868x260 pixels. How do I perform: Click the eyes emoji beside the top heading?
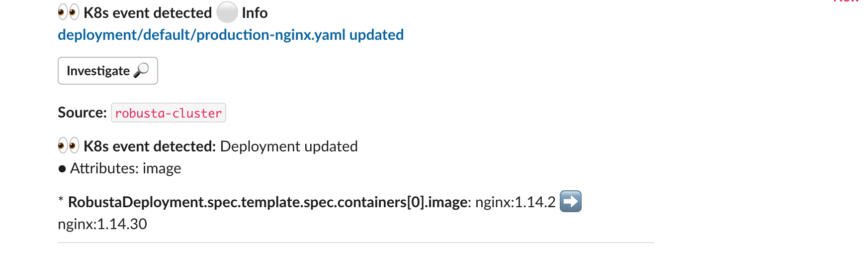click(69, 12)
